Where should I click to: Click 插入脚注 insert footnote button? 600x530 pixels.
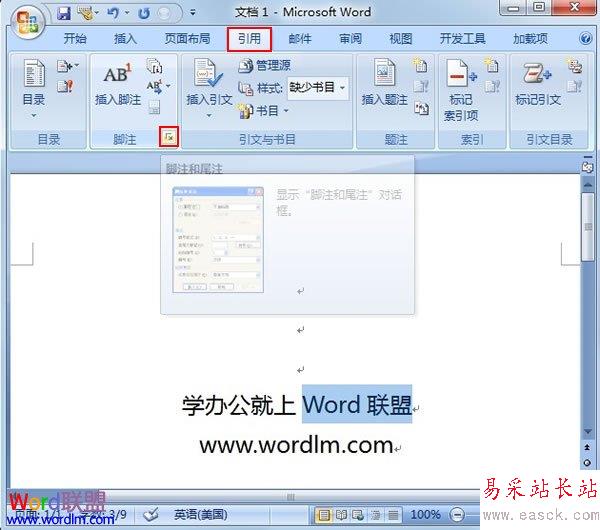(x=118, y=84)
